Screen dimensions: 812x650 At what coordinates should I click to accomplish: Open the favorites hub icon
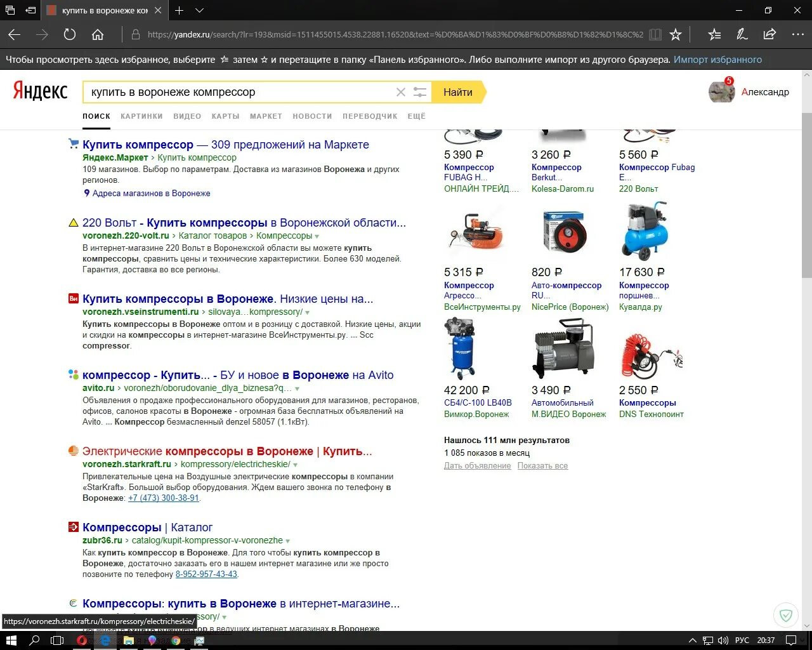714,34
